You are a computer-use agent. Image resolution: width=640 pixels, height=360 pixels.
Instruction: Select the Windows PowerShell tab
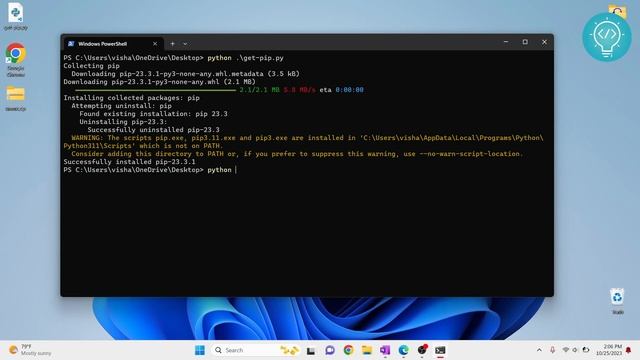pyautogui.click(x=113, y=44)
